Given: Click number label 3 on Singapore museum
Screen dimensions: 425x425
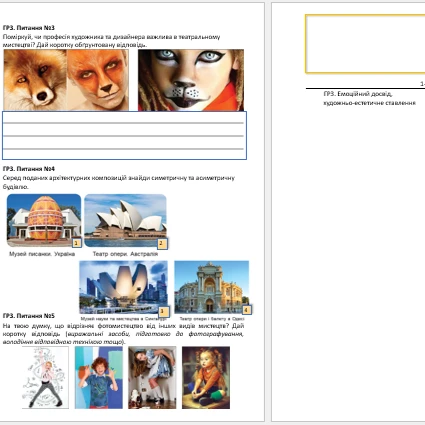Looking at the screenshot, I should [x=163, y=311].
